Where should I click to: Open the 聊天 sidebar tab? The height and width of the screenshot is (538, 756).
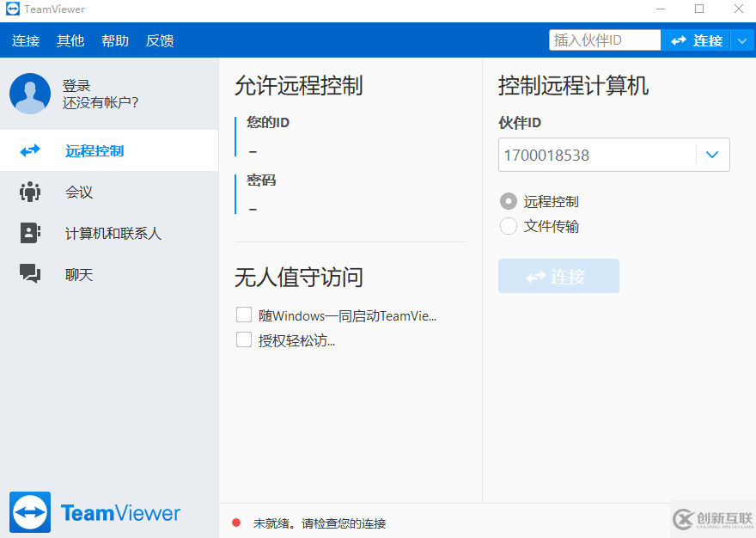pos(109,274)
